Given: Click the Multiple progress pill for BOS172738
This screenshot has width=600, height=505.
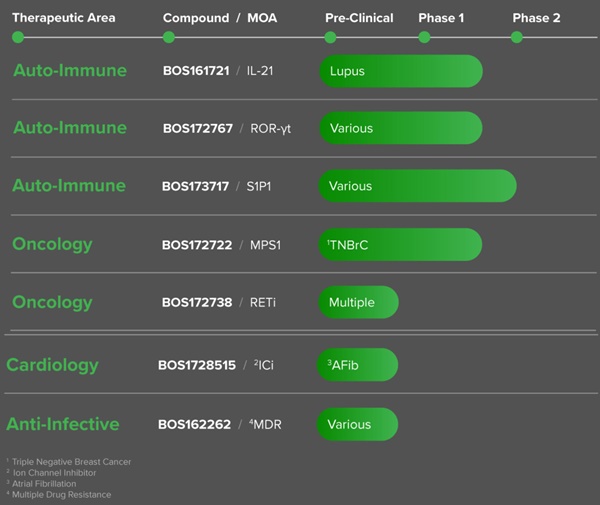Looking at the screenshot, I should pyautogui.click(x=358, y=302).
